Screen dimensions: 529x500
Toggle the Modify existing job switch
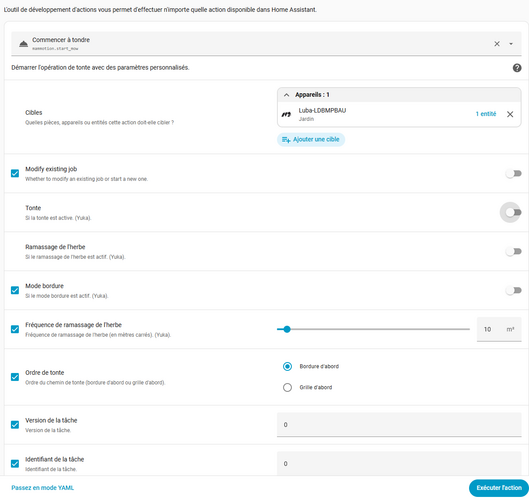(513, 173)
